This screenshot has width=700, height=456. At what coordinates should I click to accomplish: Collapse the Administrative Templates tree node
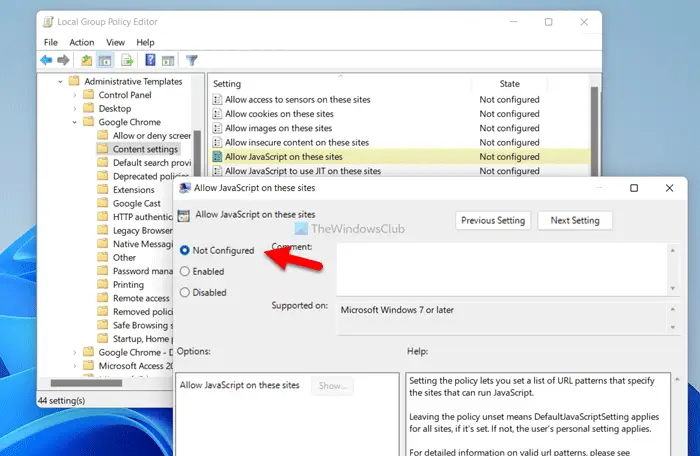tap(60, 82)
